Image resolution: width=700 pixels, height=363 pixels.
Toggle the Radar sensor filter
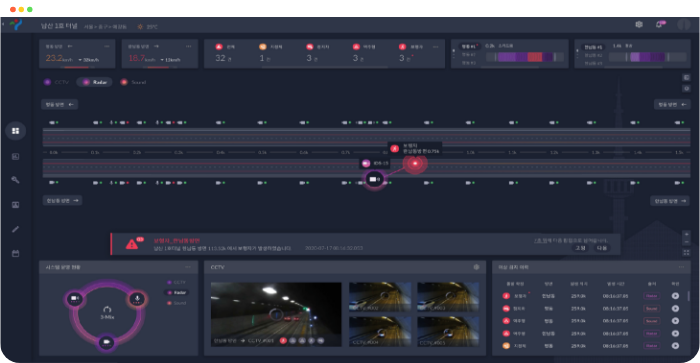point(94,82)
